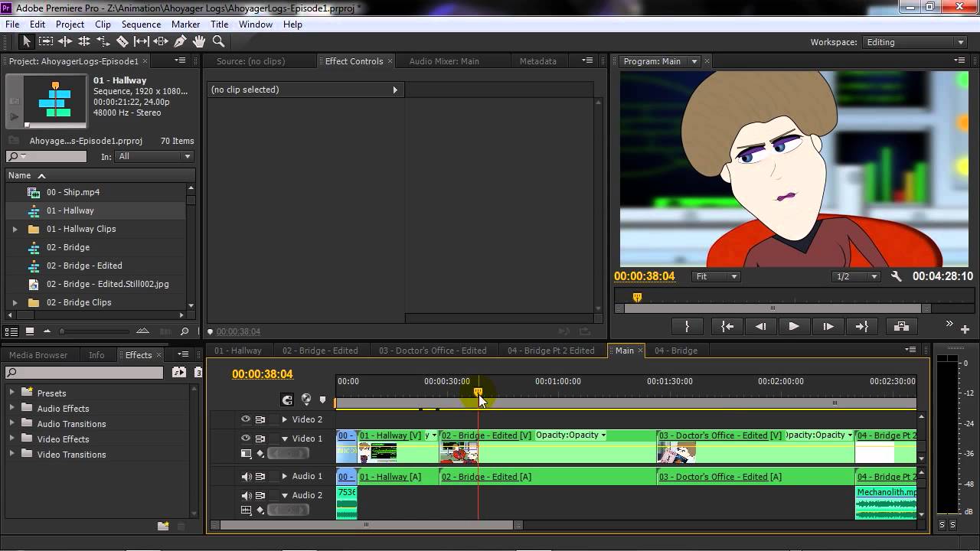
Task: Click the Mark Out button in Program monitor
Action: [687, 326]
